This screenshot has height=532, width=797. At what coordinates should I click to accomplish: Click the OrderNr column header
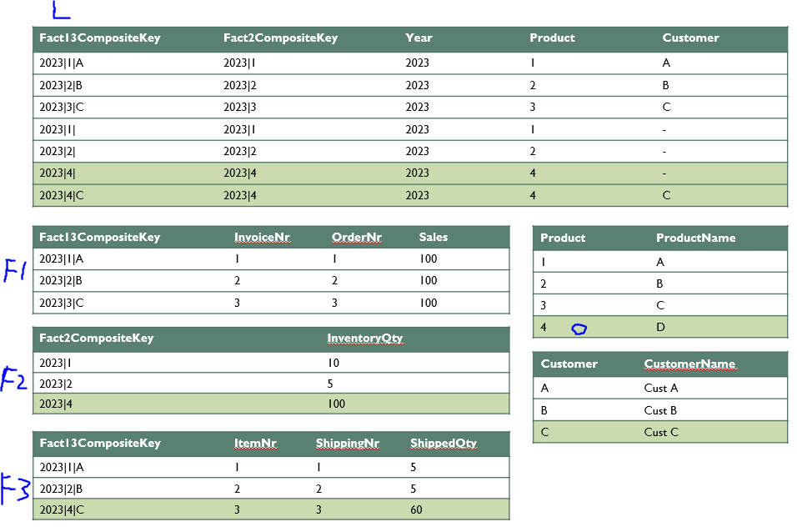357,238
